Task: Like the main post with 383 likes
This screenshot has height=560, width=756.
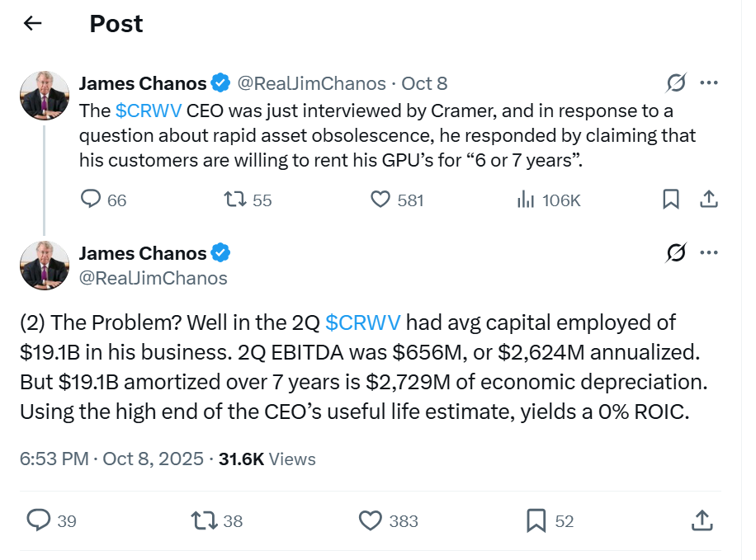Action: point(371,520)
